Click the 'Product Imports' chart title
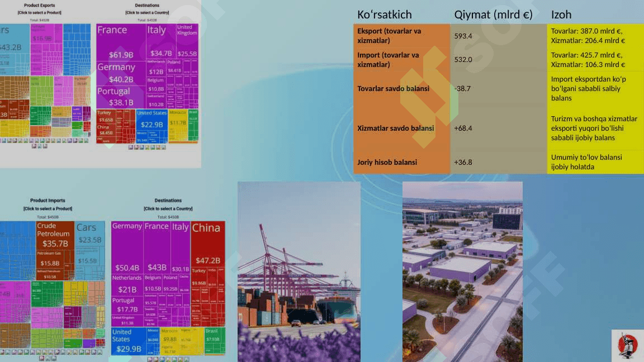Viewport: 644px width, 362px height. pos(48,201)
